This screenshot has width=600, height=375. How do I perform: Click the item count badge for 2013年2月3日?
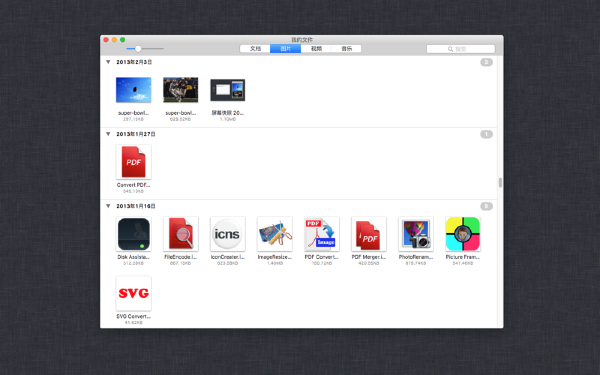point(486,62)
